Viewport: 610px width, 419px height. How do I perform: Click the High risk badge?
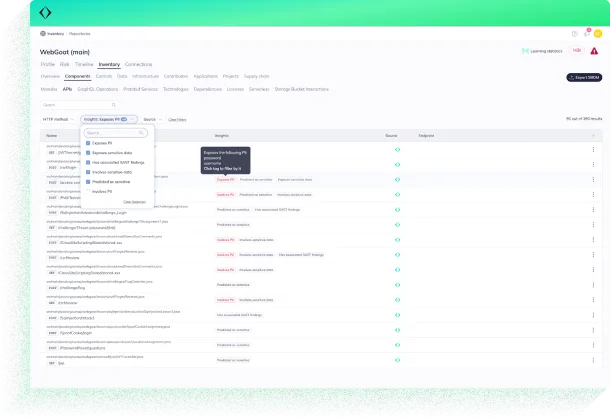(x=577, y=51)
